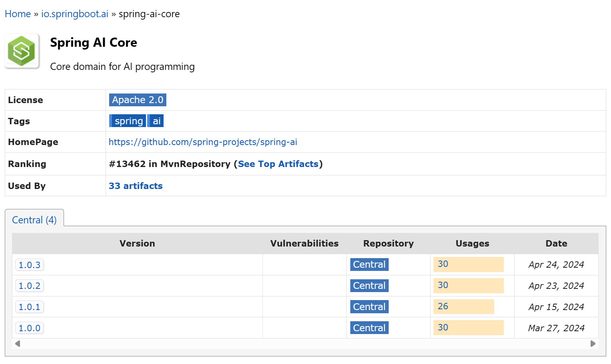Click the right scroll arrow of table
Viewport: 611px width, 364px height.
pyautogui.click(x=593, y=344)
